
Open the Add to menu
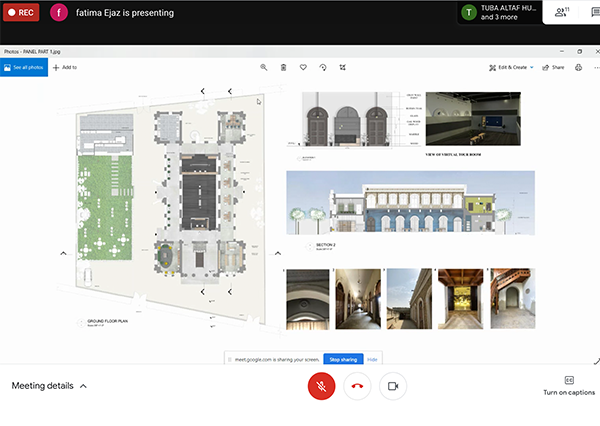[x=65, y=67]
